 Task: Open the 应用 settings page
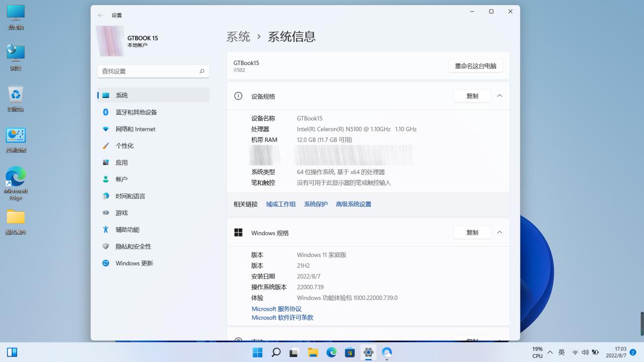click(121, 162)
